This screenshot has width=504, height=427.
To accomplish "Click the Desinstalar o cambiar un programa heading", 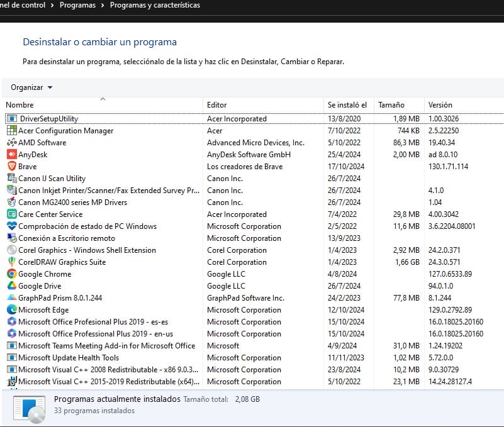I will [99, 42].
